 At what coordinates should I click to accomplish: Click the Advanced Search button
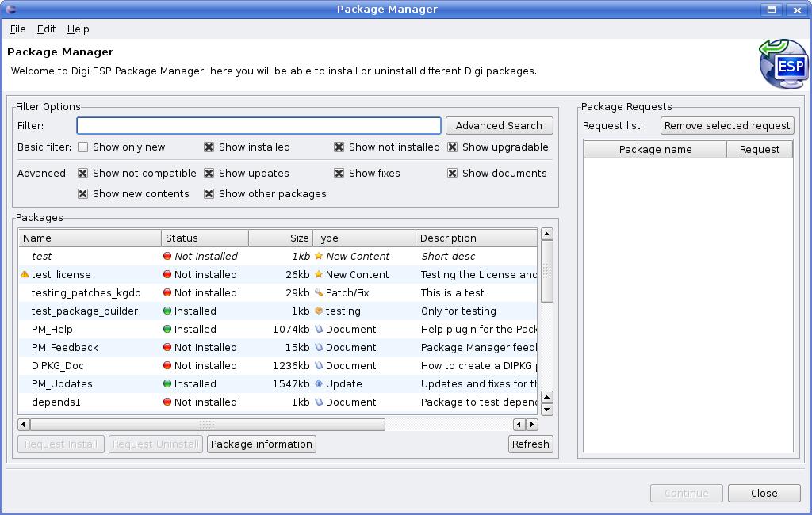499,125
